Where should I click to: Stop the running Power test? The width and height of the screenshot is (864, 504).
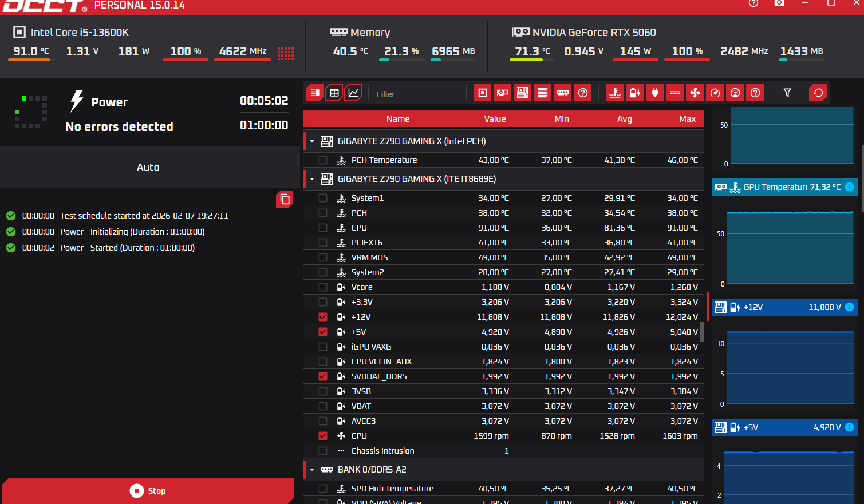(148, 491)
